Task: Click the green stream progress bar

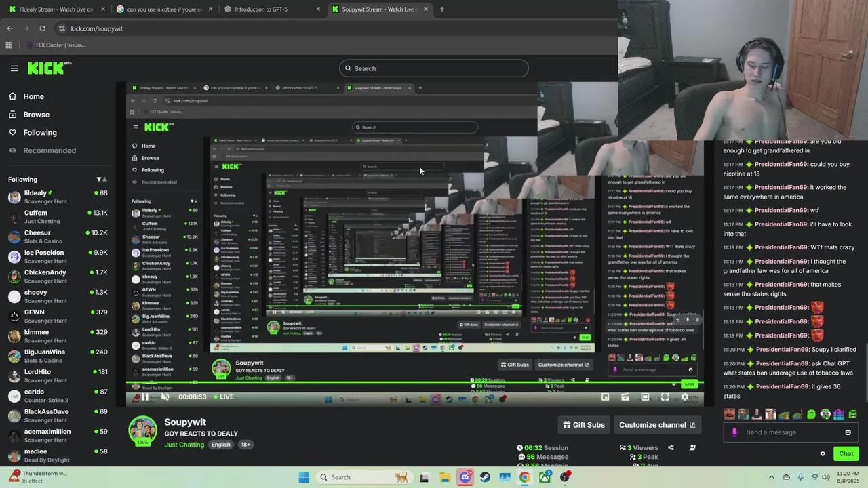Action: (415, 383)
